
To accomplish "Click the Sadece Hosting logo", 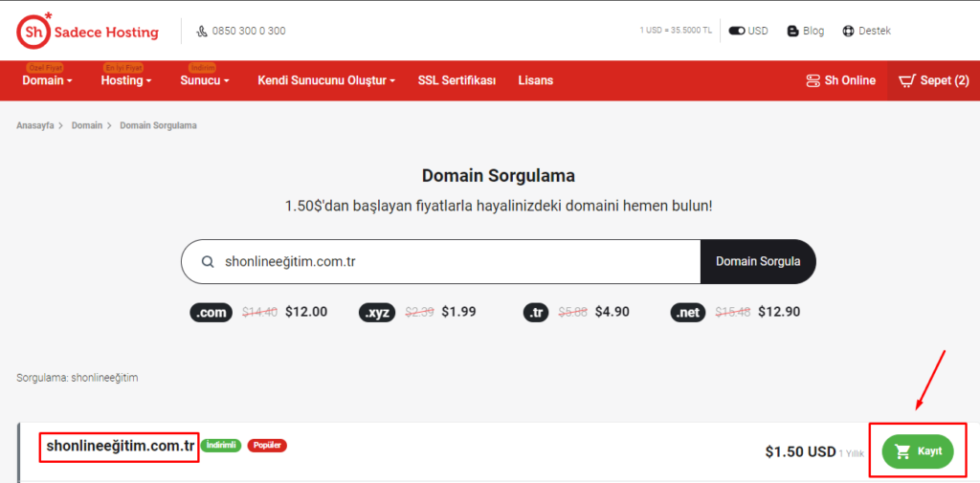I will (x=87, y=32).
